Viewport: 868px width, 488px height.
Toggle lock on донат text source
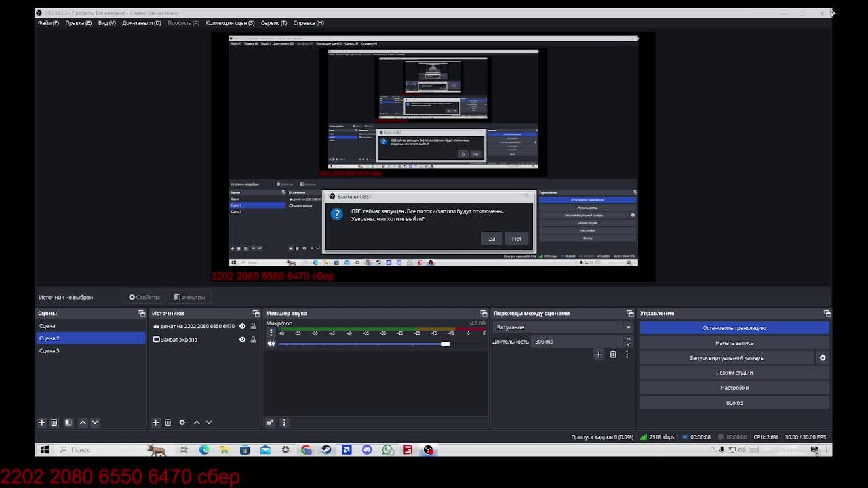[x=253, y=326]
